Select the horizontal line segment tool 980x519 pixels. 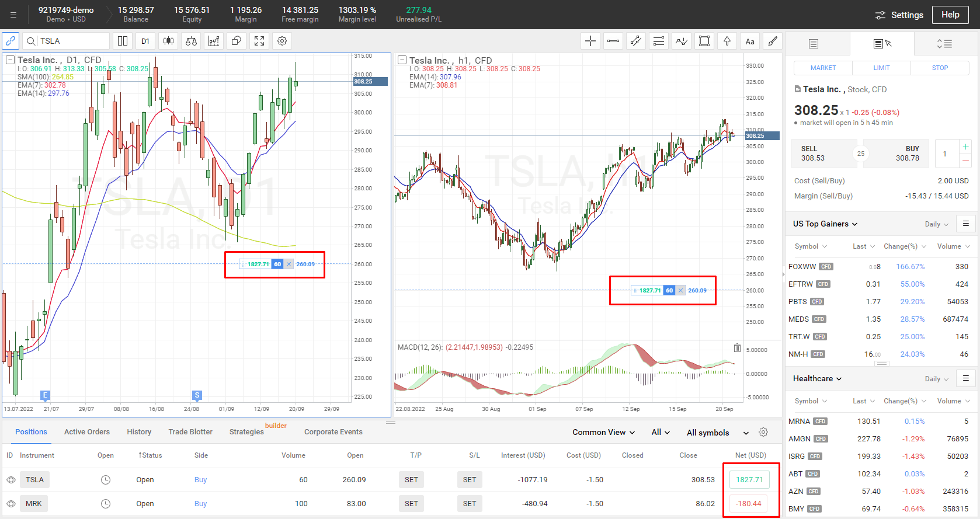[613, 41]
